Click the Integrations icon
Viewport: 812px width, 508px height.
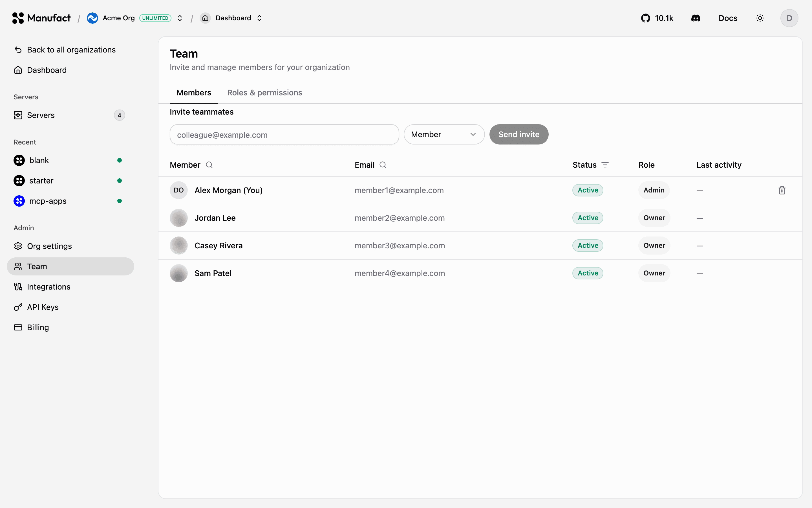(x=18, y=286)
